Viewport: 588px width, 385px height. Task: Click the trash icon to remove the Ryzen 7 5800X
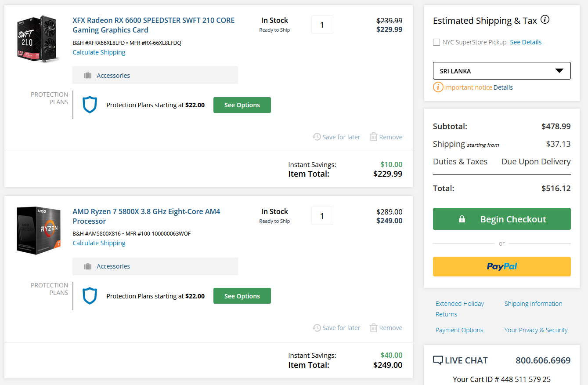coord(374,328)
